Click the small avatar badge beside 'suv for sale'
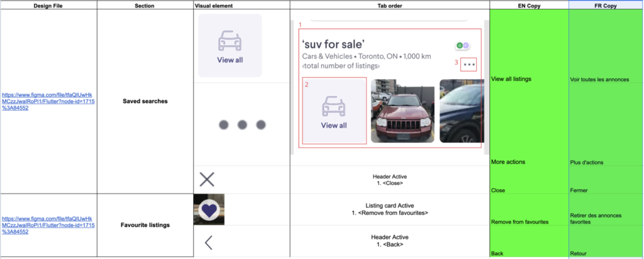 (x=462, y=45)
